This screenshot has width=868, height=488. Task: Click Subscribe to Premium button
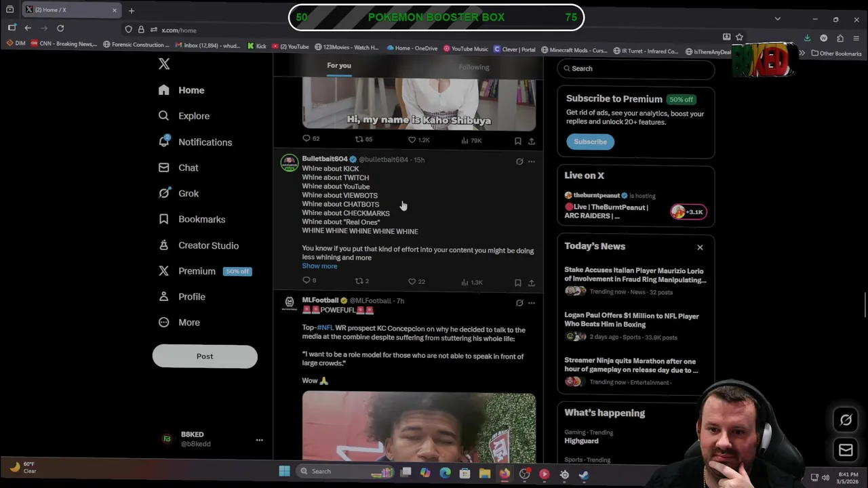click(x=590, y=142)
